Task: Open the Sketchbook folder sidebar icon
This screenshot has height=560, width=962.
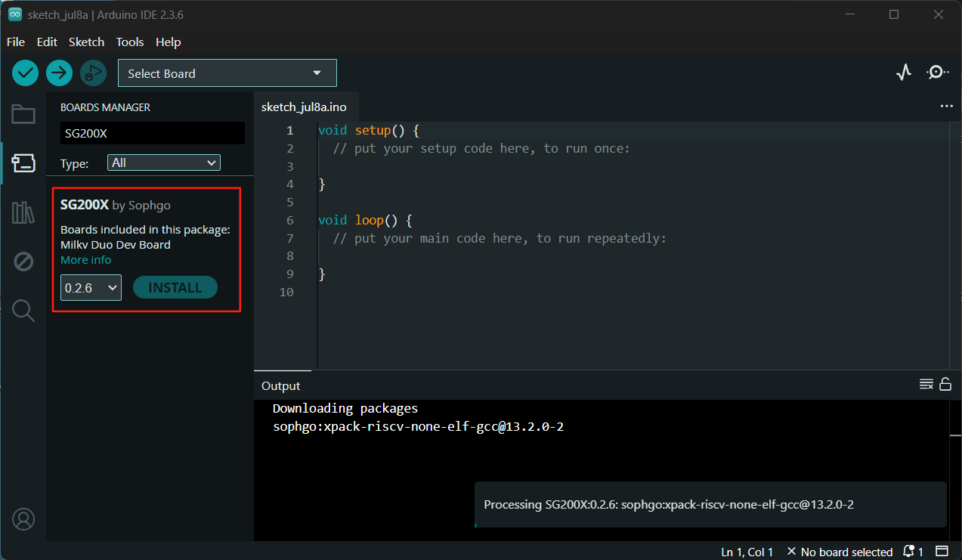Action: pyautogui.click(x=23, y=114)
